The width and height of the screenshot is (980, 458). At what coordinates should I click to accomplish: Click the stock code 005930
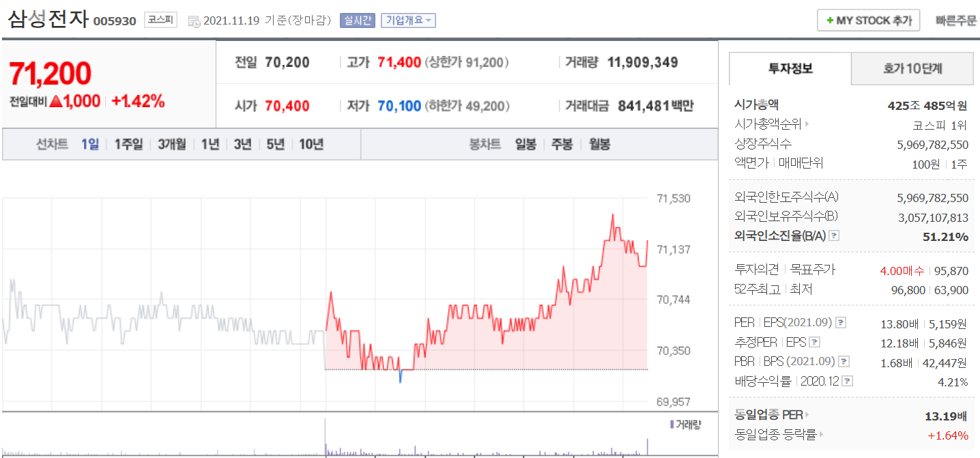coord(115,21)
